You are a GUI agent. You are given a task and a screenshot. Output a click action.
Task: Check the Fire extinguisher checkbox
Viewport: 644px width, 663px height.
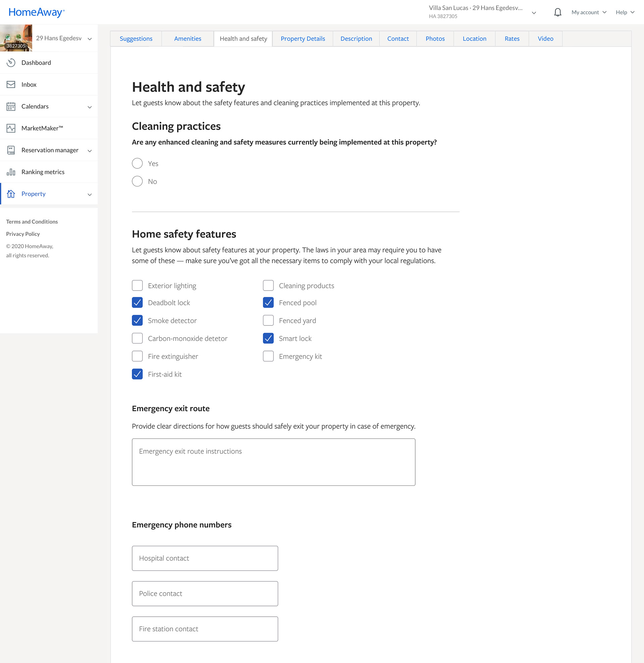(x=137, y=356)
